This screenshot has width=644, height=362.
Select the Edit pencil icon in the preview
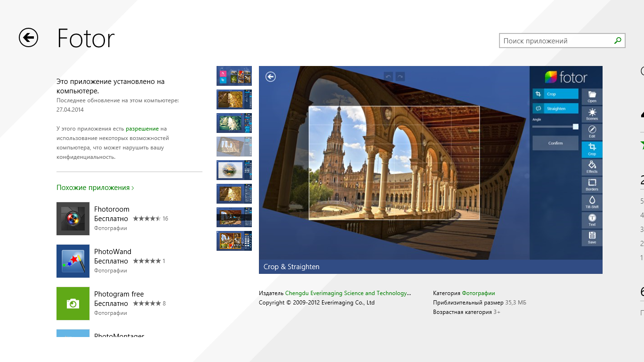click(592, 132)
